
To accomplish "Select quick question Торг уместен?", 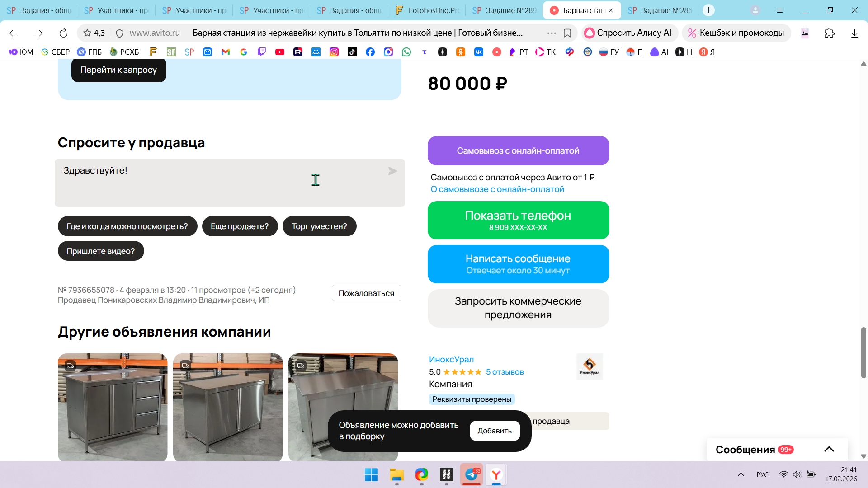I will pyautogui.click(x=319, y=226).
